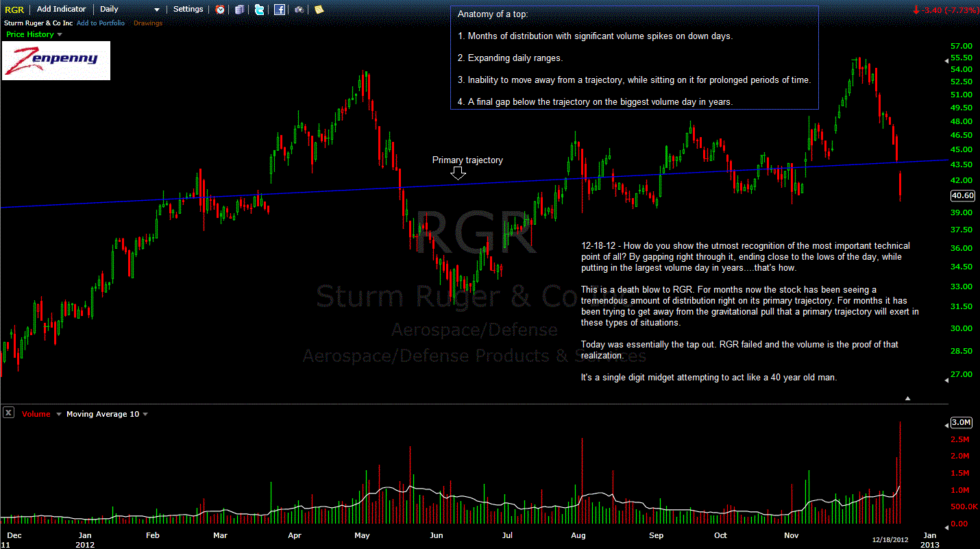
Task: Click the camera snapshot icon
Action: (x=299, y=10)
